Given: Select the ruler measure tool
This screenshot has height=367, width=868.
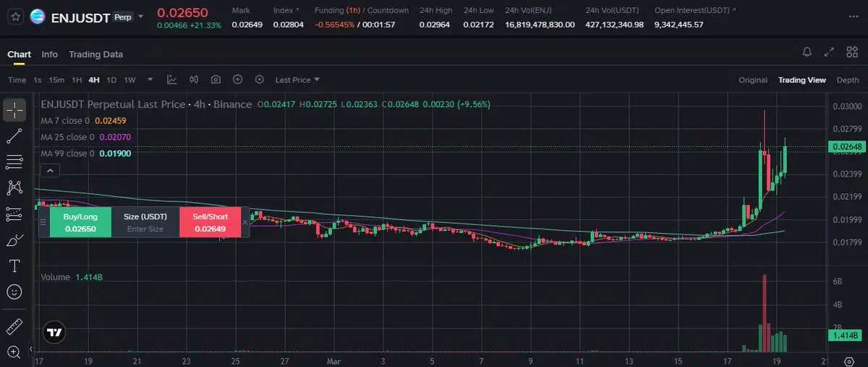Looking at the screenshot, I should pyautogui.click(x=14, y=326).
